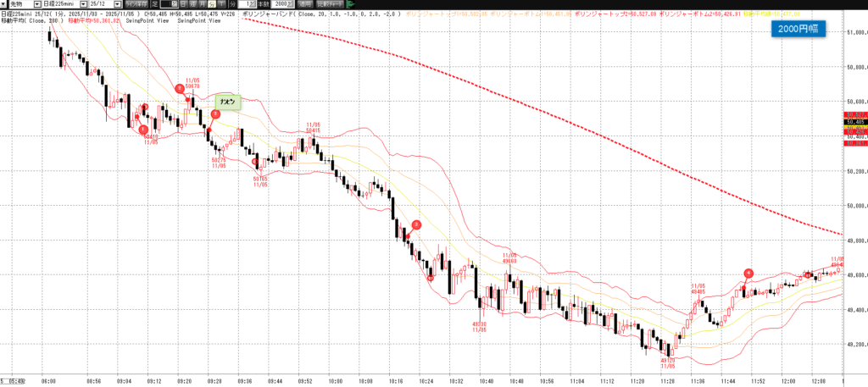Click the 足 bar count input field
Image resolution: width=868 pixels, height=387 pixels.
169,4
